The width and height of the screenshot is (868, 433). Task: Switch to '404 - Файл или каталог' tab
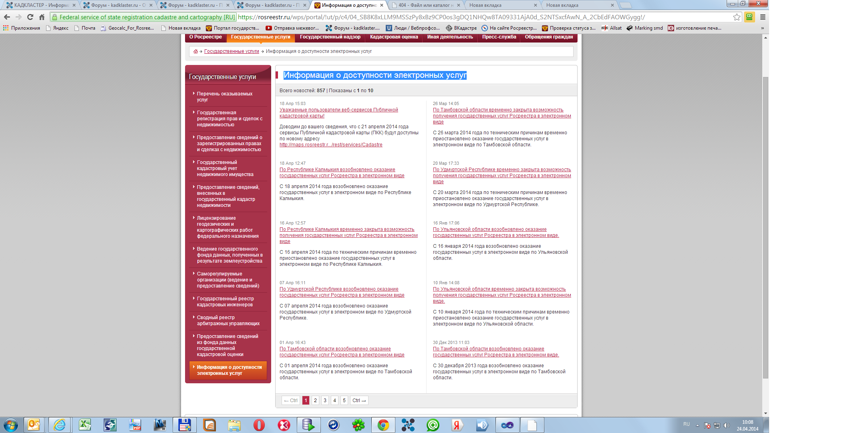pyautogui.click(x=425, y=5)
